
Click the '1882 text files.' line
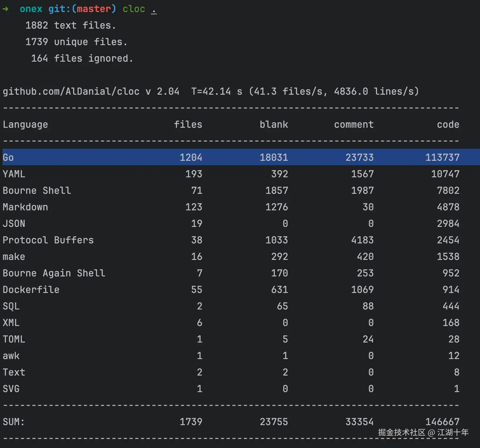click(70, 25)
